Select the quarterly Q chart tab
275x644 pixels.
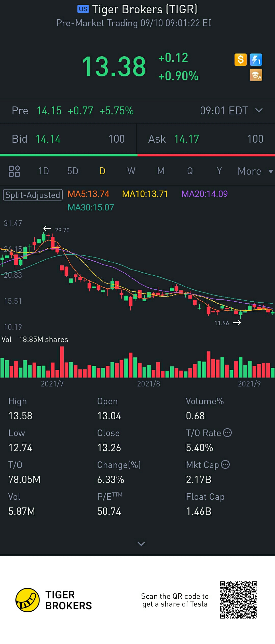tap(190, 171)
